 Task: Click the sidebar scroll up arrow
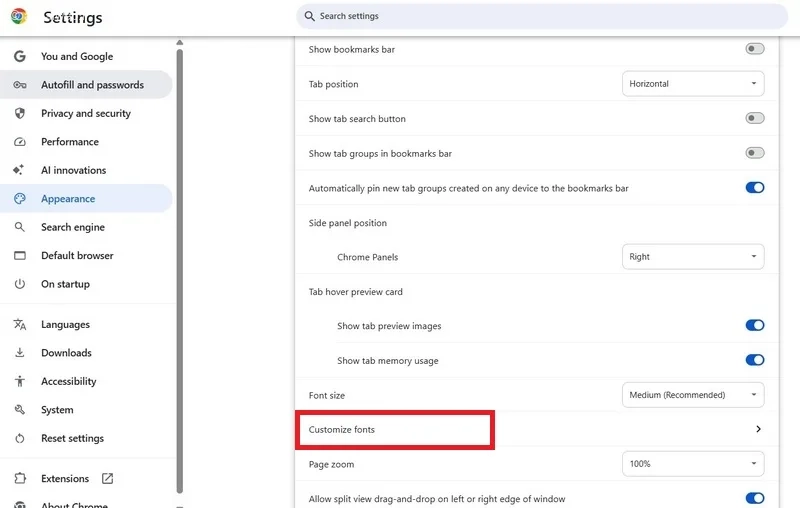tap(180, 42)
